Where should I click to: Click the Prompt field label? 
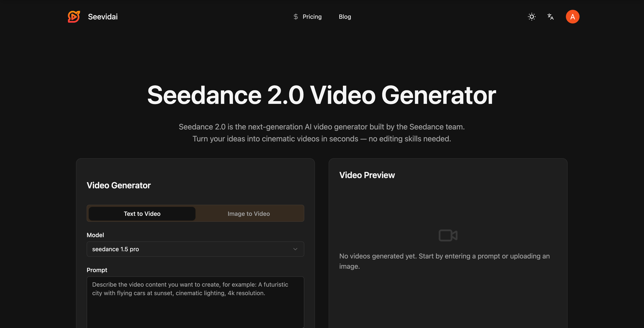[x=97, y=270]
